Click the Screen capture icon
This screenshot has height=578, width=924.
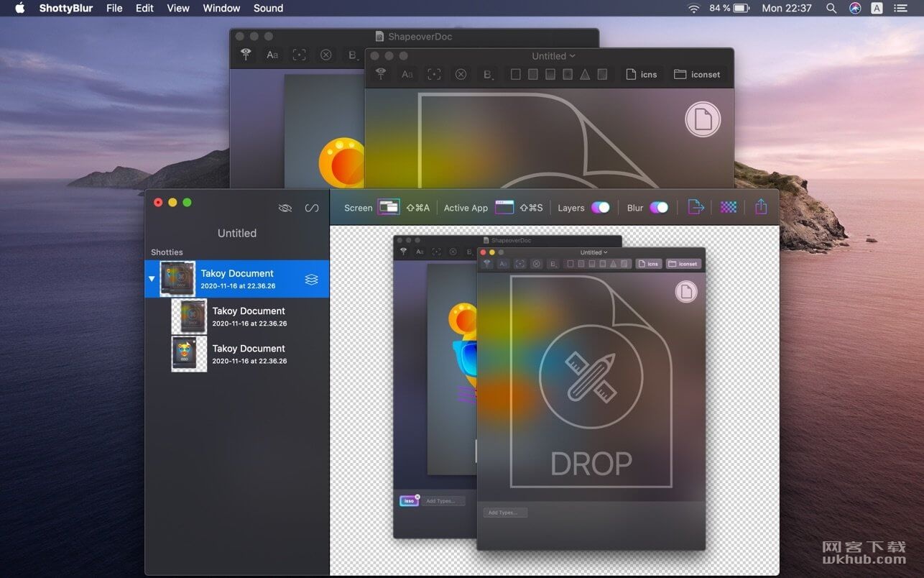pyautogui.click(x=389, y=207)
